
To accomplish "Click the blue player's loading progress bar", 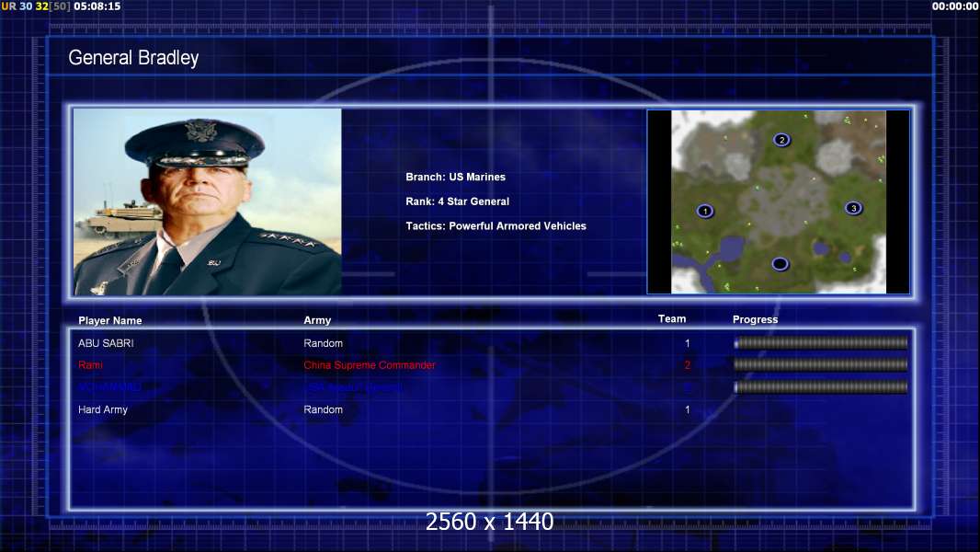I will tap(821, 387).
